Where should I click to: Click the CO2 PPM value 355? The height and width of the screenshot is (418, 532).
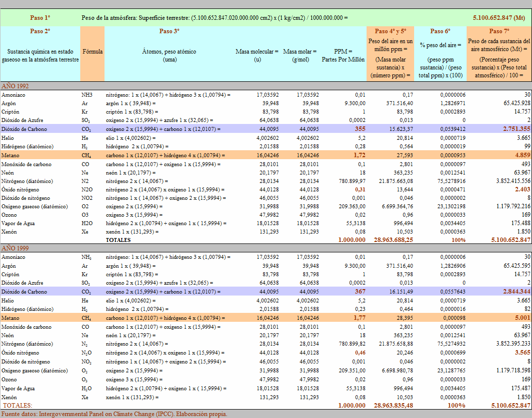360,129
